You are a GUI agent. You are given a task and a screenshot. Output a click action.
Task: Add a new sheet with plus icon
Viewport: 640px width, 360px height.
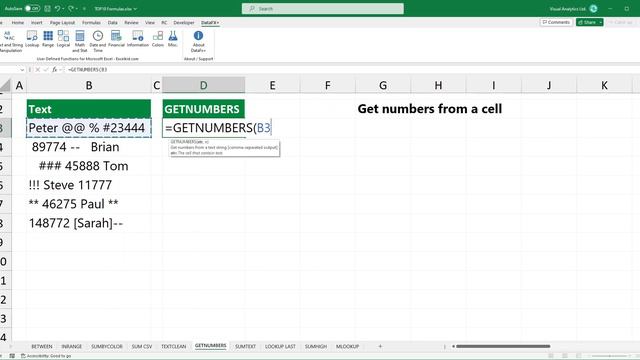click(x=380, y=346)
